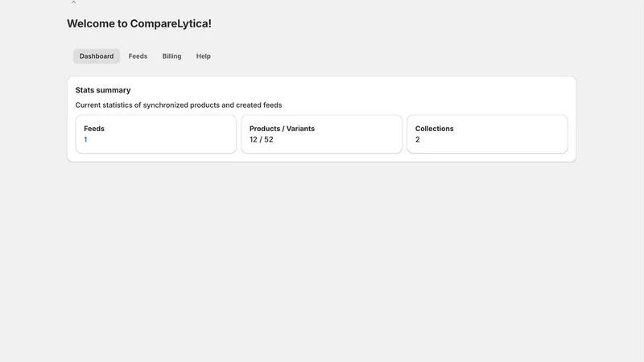Click the Stats summary heading
Image resolution: width=644 pixels, height=362 pixels.
(x=103, y=90)
